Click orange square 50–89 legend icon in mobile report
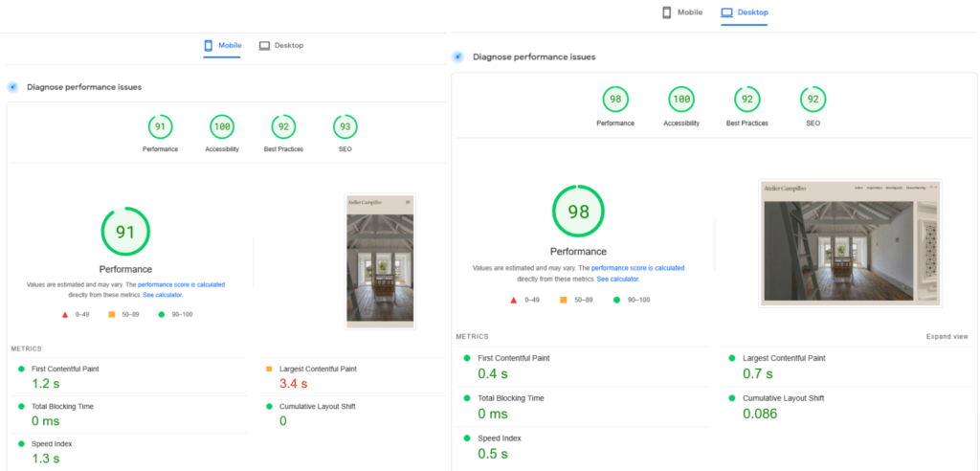 [x=112, y=315]
